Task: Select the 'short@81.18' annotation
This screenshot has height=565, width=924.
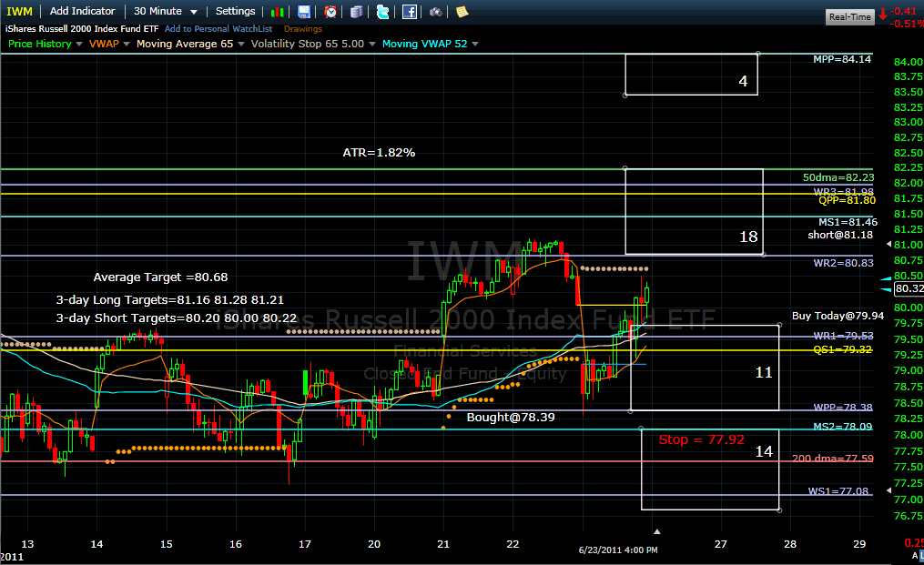Action: click(x=840, y=235)
